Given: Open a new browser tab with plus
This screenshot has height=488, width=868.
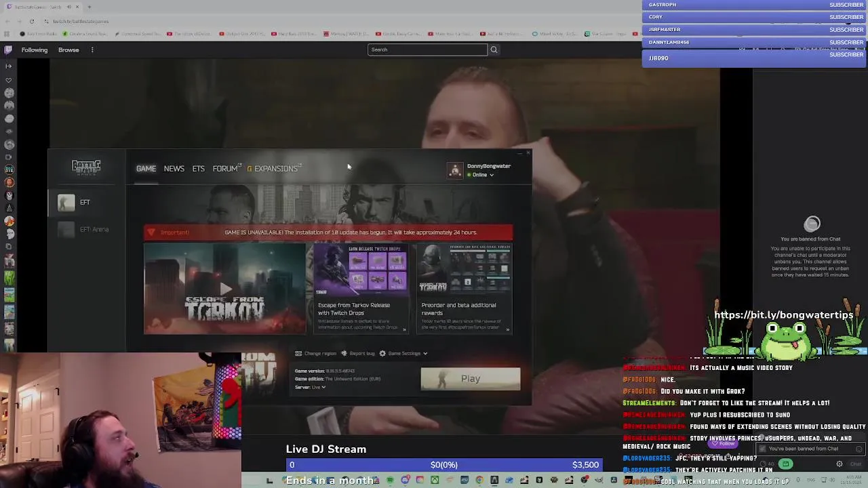Looking at the screenshot, I should (x=89, y=7).
